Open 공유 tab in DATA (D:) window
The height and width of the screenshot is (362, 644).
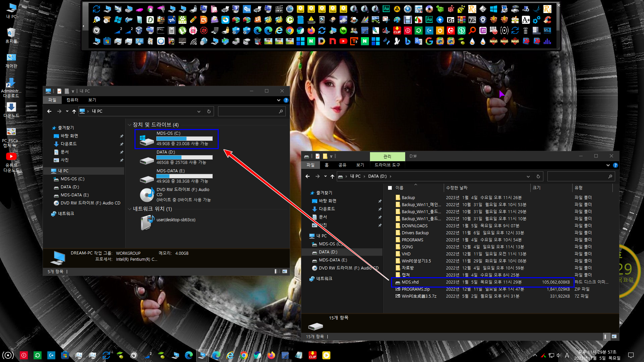point(342,165)
